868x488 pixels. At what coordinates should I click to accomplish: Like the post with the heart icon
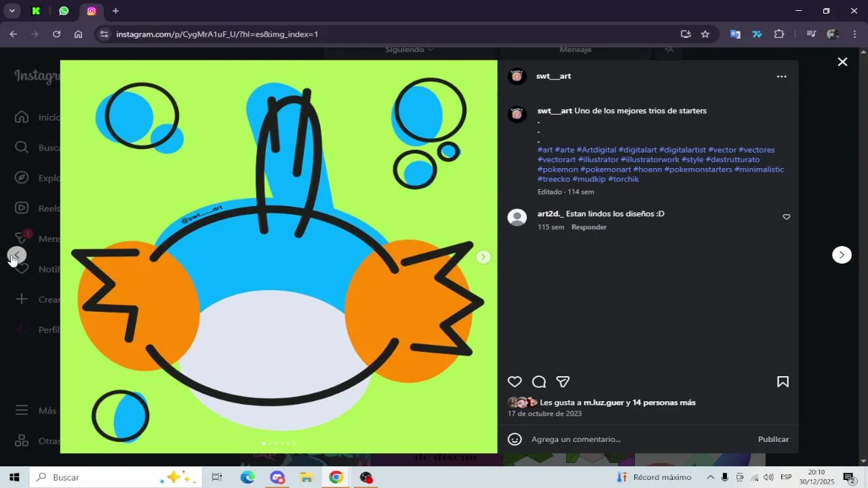[515, 382]
